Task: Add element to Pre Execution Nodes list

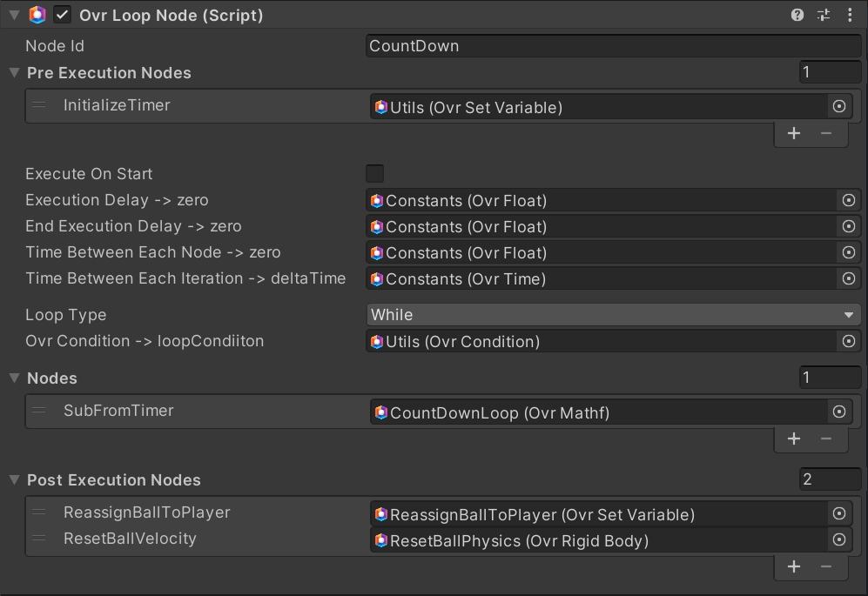Action: click(x=793, y=133)
